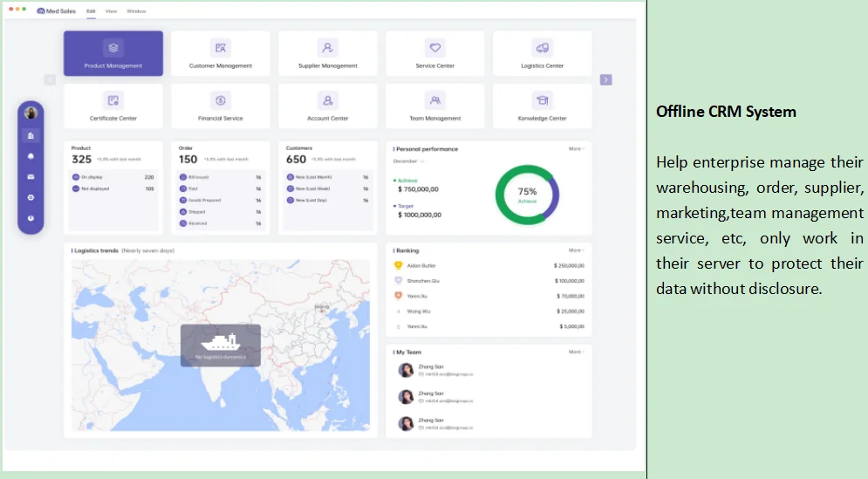Select Aidan Butler in the ranking list
868x479 pixels.
click(489, 266)
